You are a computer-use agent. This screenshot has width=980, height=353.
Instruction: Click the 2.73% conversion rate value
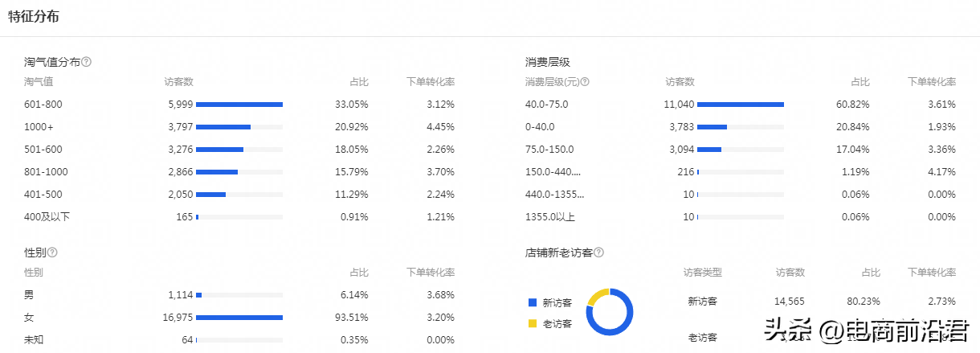pos(942,302)
